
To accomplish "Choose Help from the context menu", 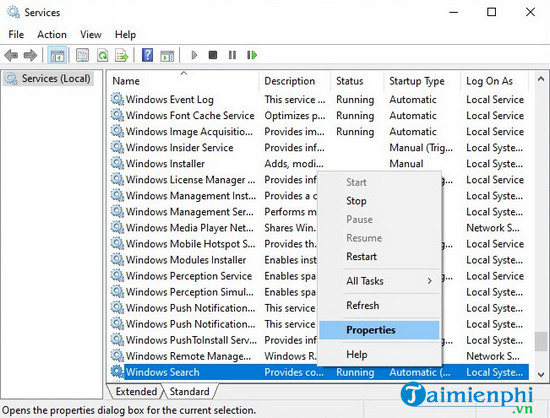I will 380,355.
